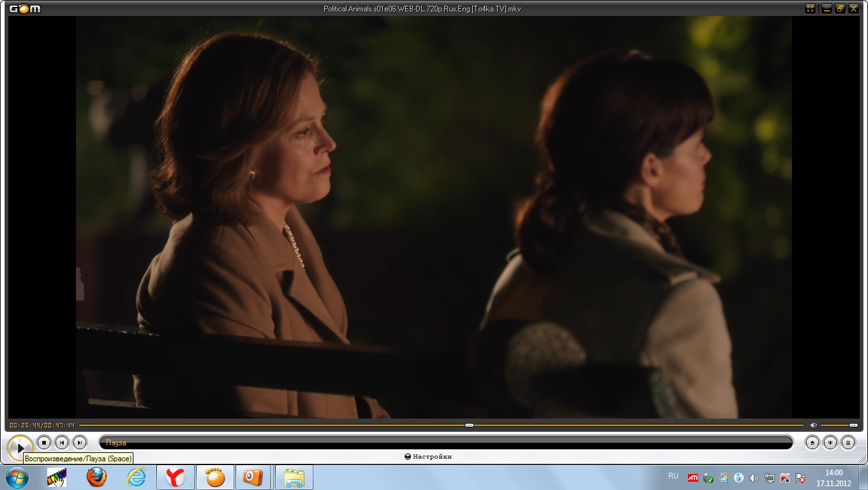Open the RU language selector

click(673, 476)
